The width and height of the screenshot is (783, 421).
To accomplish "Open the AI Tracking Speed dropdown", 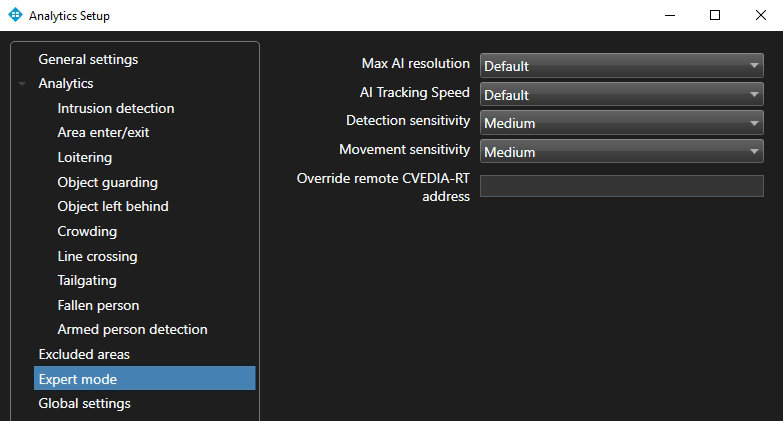I will tap(621, 95).
